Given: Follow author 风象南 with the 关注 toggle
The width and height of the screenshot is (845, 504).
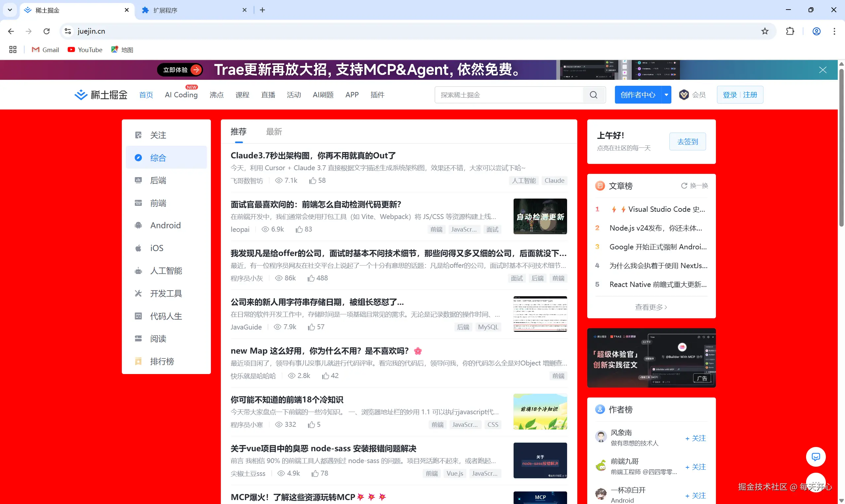Looking at the screenshot, I should click(695, 438).
